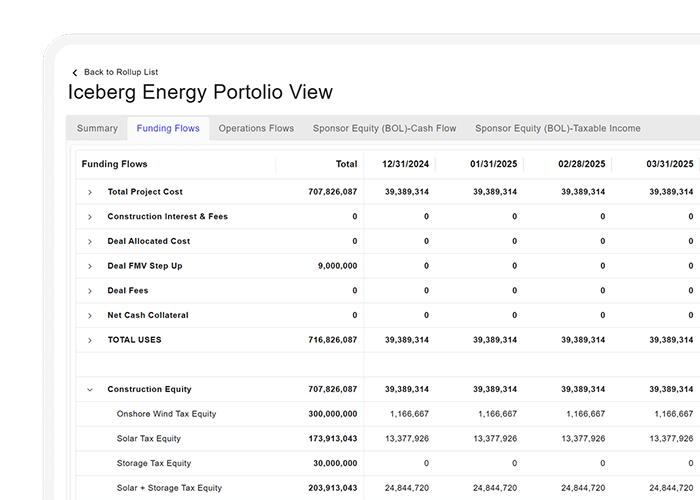
Task: Select the Construction Equity label
Action: tap(149, 389)
